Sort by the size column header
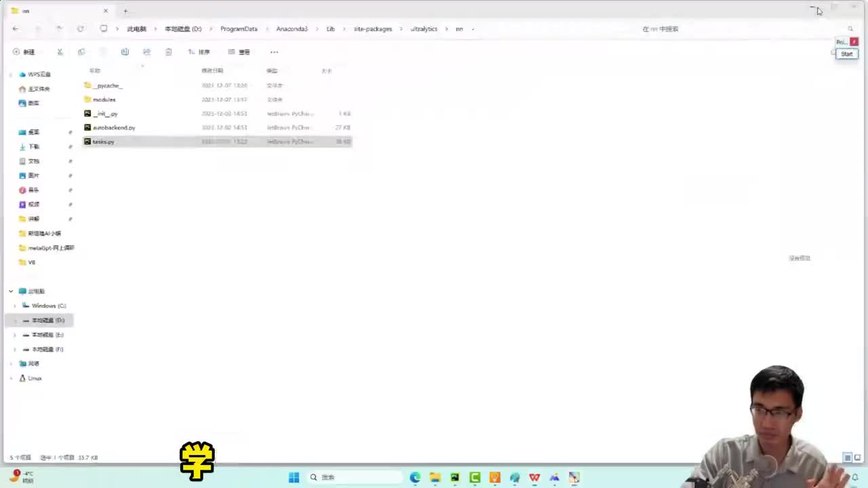868x488 pixels. click(x=327, y=70)
